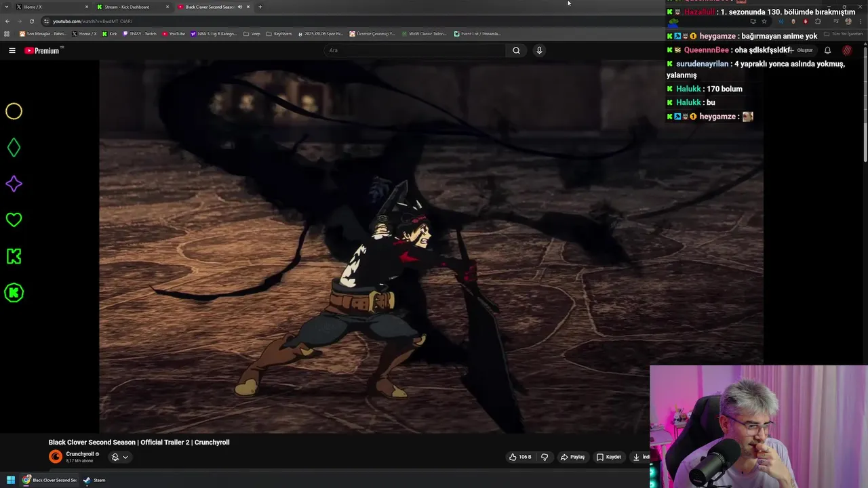Click the magnifier search button
Viewport: 868px width, 488px height.
516,50
